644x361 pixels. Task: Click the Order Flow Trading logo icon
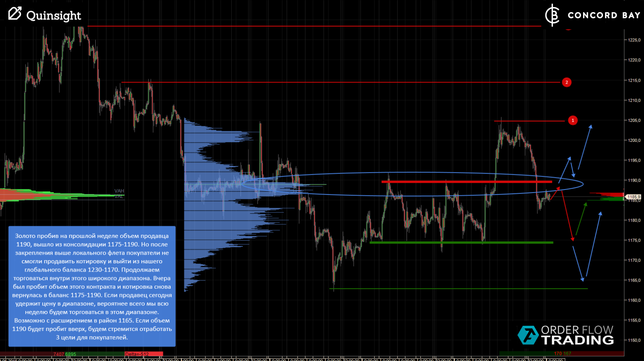528,335
